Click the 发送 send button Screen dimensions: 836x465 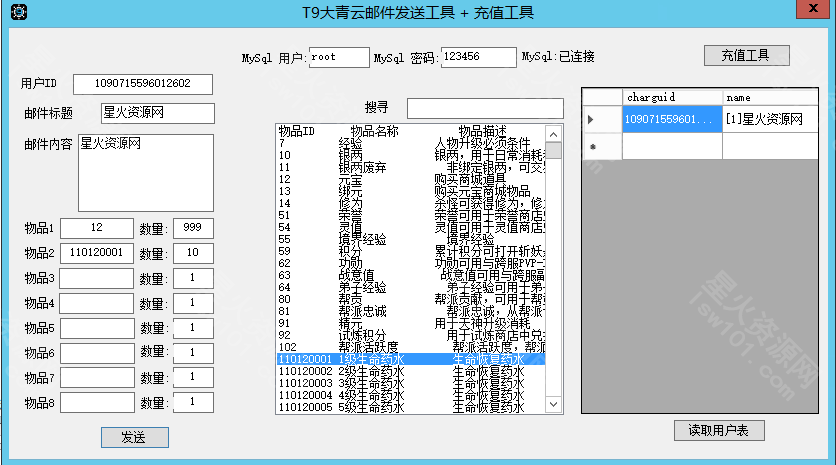[x=135, y=437]
